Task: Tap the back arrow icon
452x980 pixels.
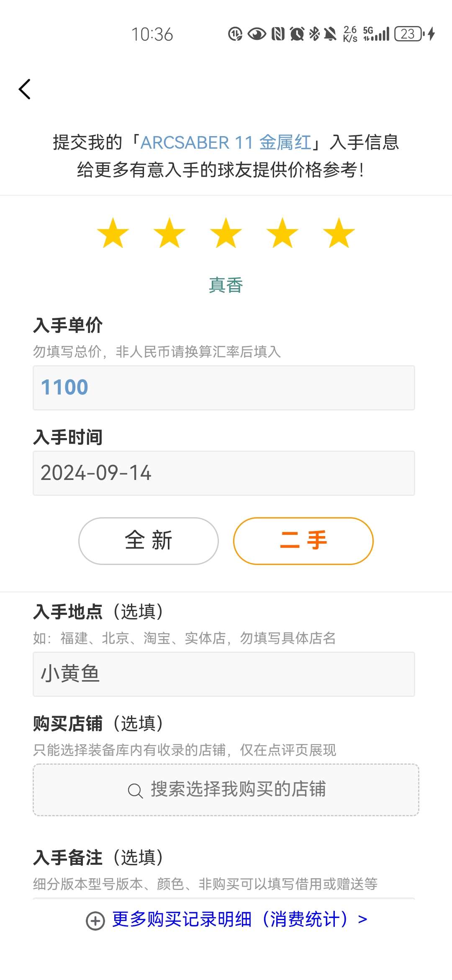Action: click(x=25, y=89)
